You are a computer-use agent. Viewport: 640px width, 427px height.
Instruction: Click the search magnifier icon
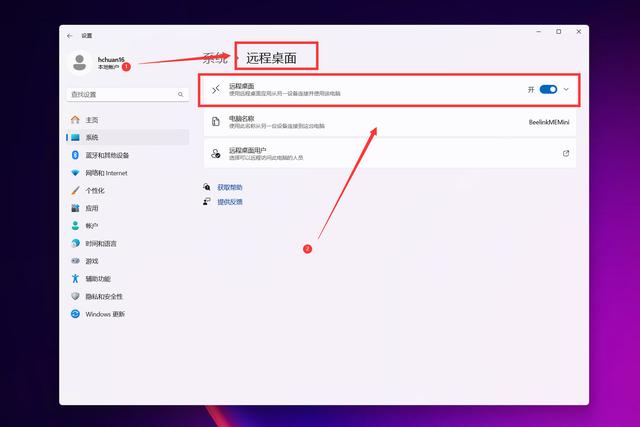click(180, 94)
